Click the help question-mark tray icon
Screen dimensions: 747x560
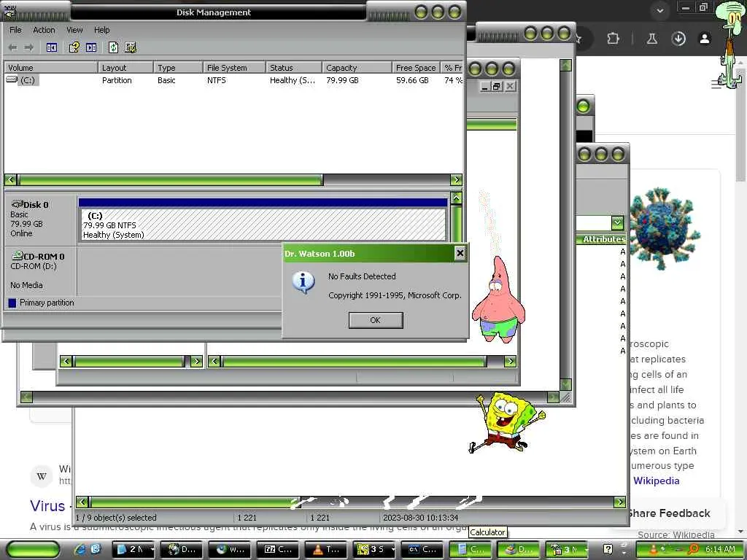(608, 549)
